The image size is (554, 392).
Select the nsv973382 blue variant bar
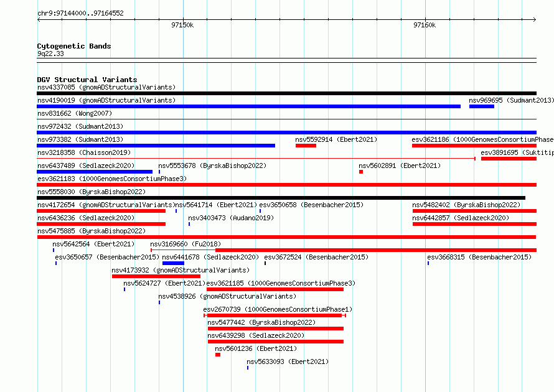point(156,146)
